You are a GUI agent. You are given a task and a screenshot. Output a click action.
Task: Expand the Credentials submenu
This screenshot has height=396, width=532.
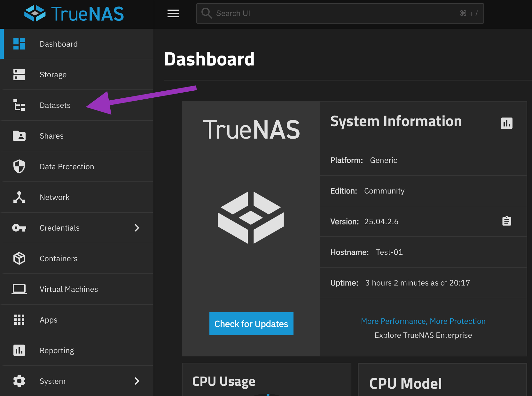137,228
